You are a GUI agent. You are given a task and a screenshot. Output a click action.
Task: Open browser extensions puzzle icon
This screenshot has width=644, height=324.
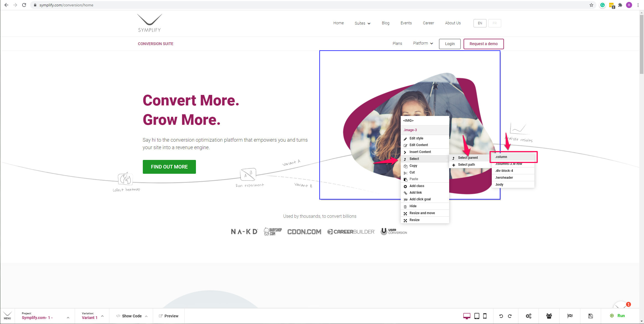point(620,5)
